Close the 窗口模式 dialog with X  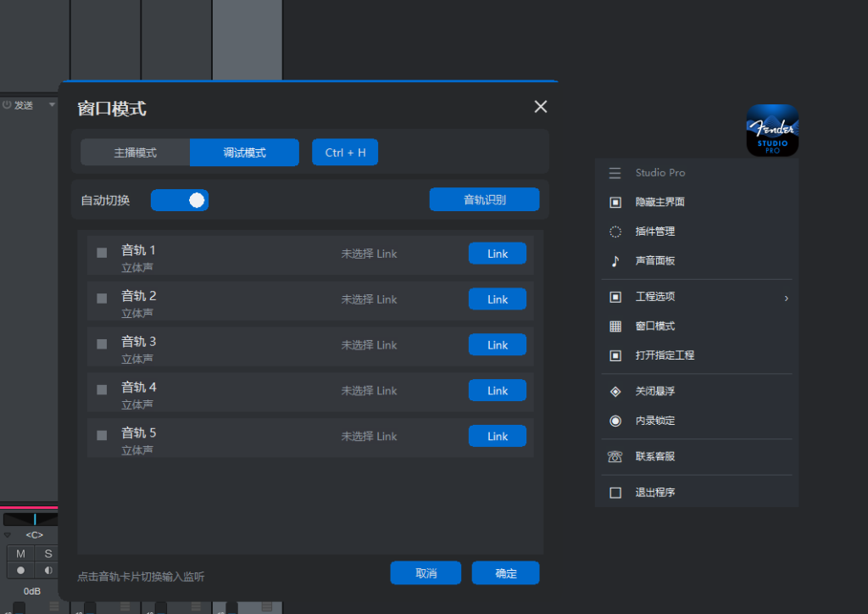(540, 106)
